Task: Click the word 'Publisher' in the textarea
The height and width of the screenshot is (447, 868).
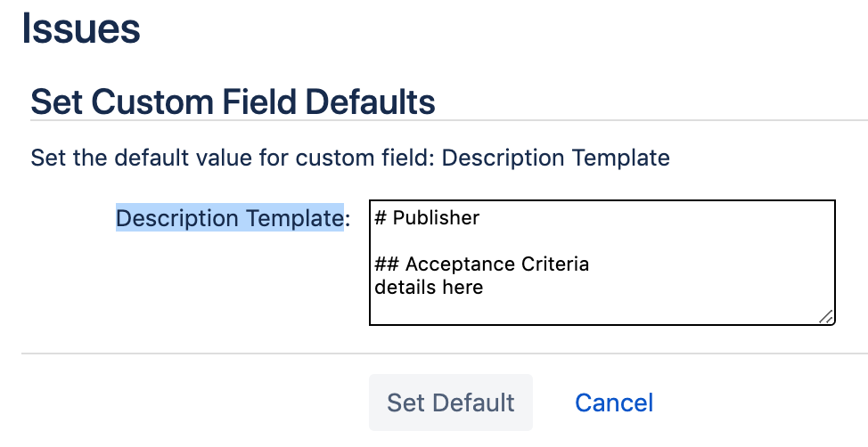Action: [x=436, y=217]
